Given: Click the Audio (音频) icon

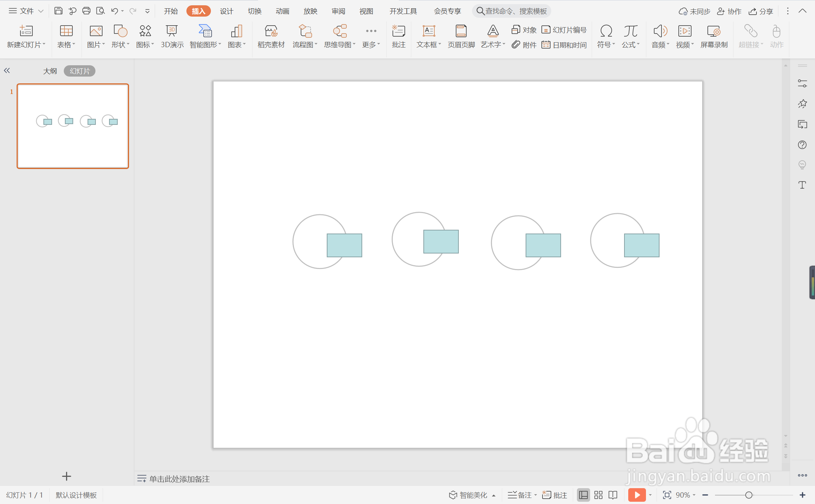Looking at the screenshot, I should click(x=660, y=31).
